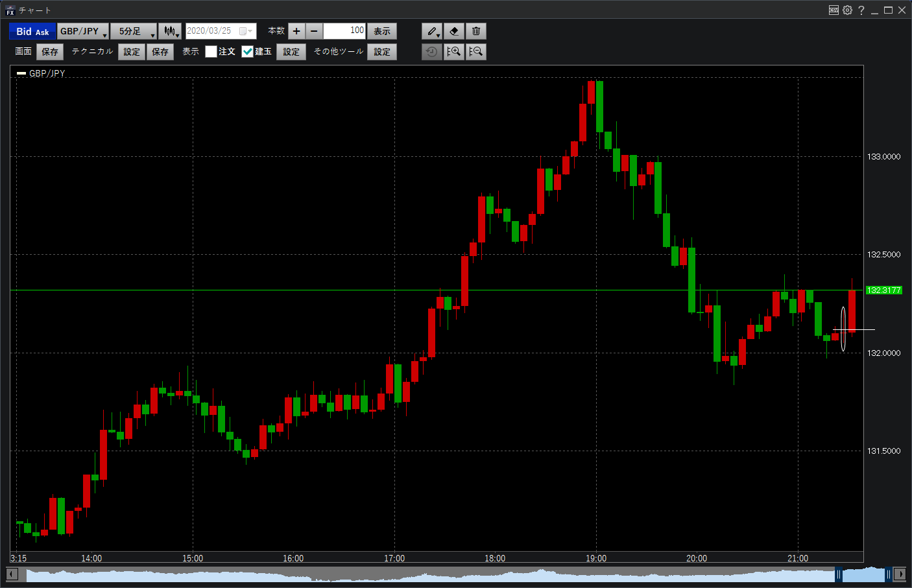Zoom out of the chart
The image size is (912, 588).
476,52
